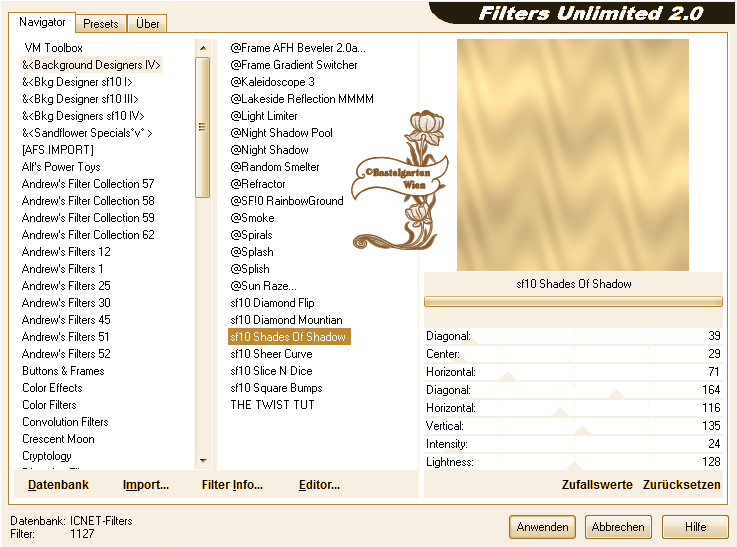Select &<Bkg Designers sf10 IV> category
The height and width of the screenshot is (547, 737).
click(x=83, y=116)
